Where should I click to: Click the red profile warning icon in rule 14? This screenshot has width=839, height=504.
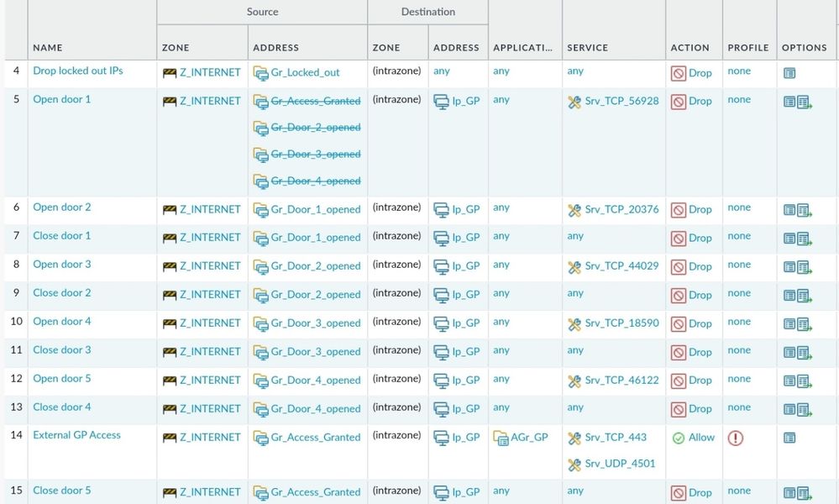736,438
